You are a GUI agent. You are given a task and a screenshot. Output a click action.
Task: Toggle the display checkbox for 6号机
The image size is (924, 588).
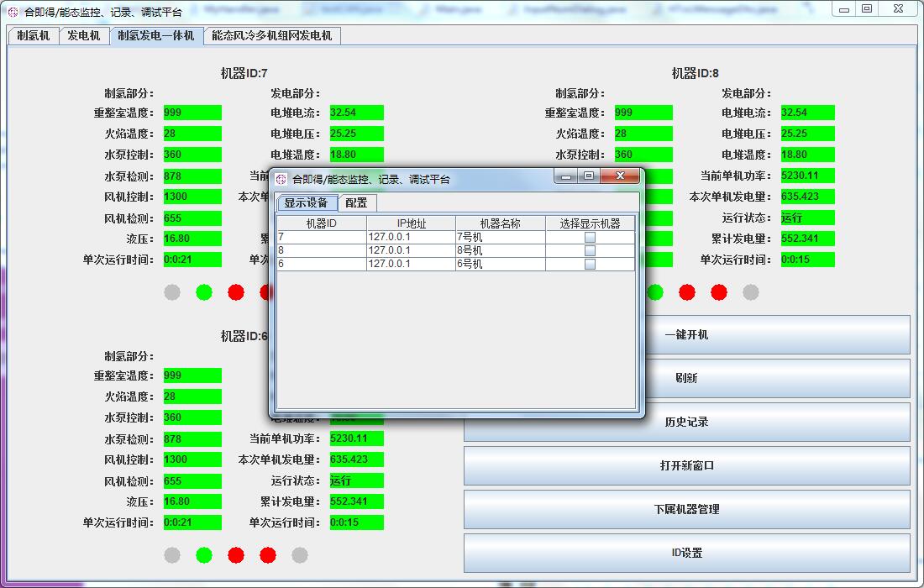point(590,264)
